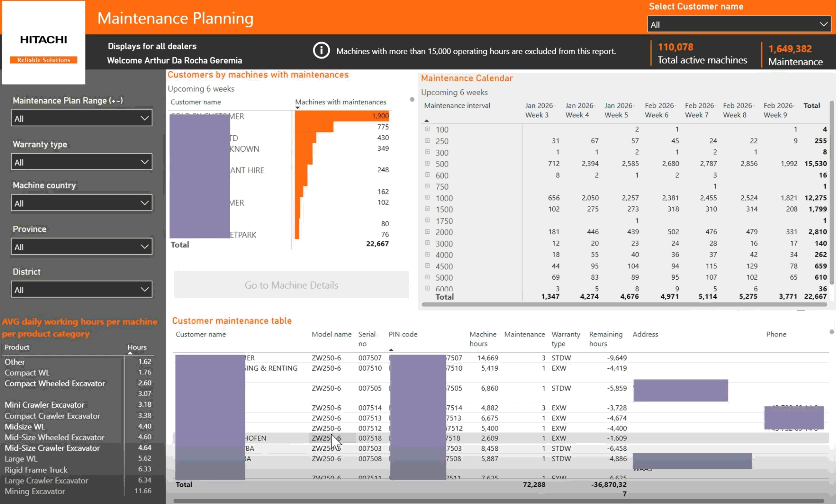Click the Maintenance Calendar horizontal scrollbar
The height and width of the screenshot is (504, 836).
pos(624,304)
